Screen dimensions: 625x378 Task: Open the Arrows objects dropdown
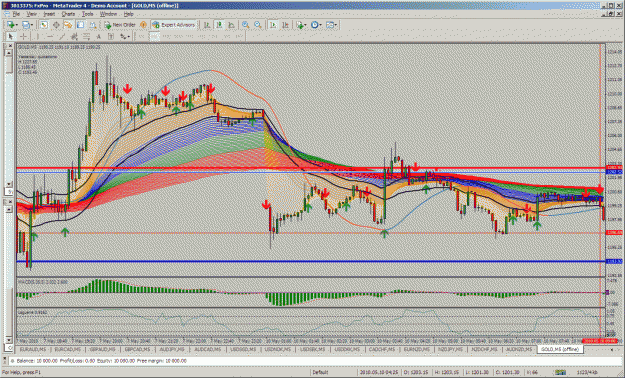pos(125,37)
